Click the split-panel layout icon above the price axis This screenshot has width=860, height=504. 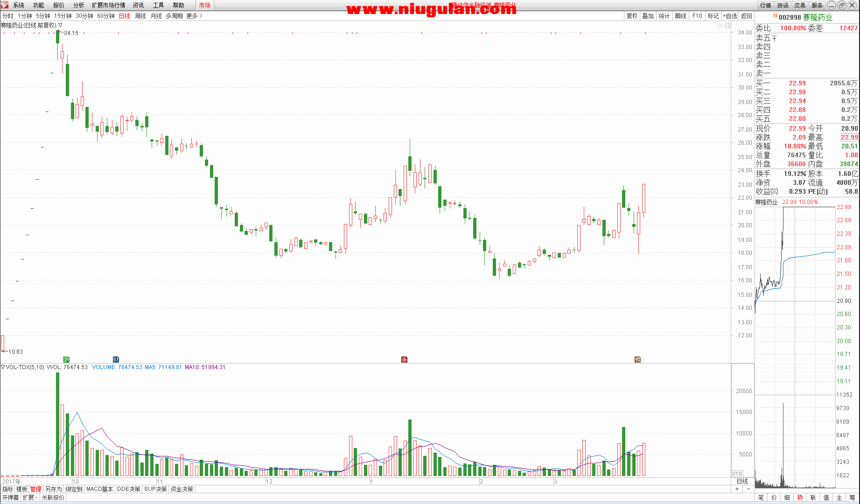727,26
